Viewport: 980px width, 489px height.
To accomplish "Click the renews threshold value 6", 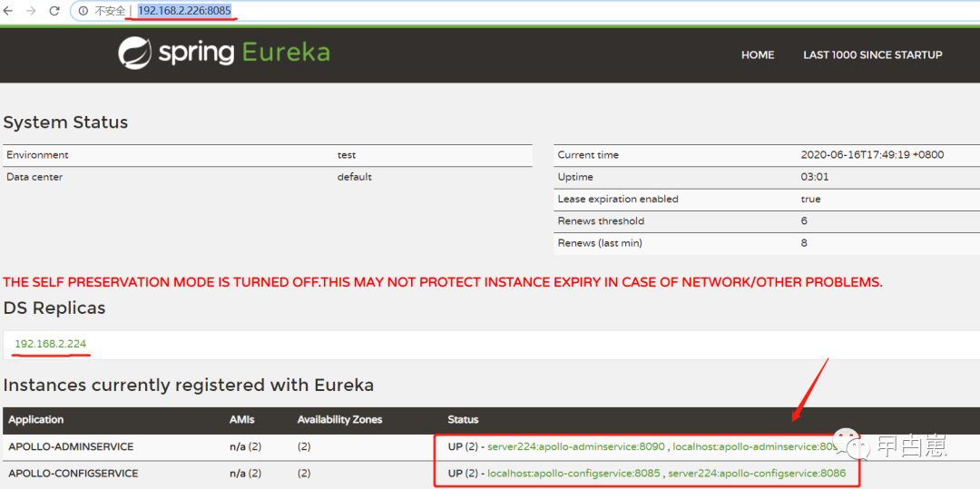I will 804,221.
